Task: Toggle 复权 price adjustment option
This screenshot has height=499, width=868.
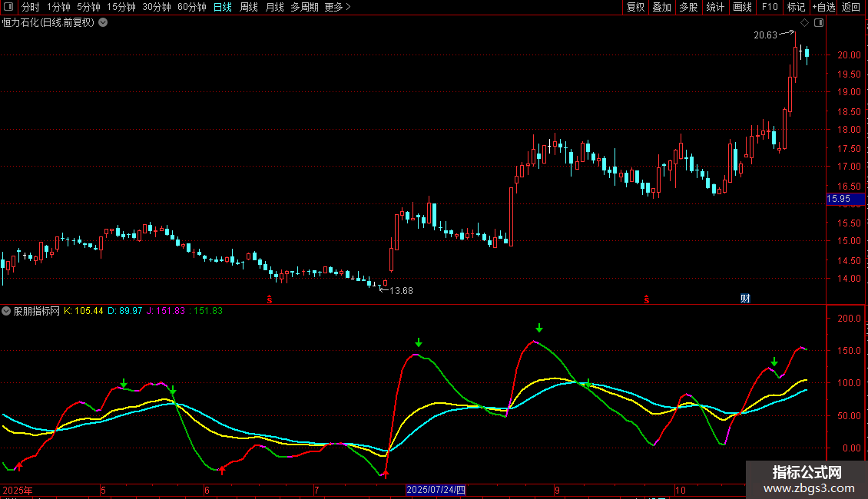Action: 635,7
